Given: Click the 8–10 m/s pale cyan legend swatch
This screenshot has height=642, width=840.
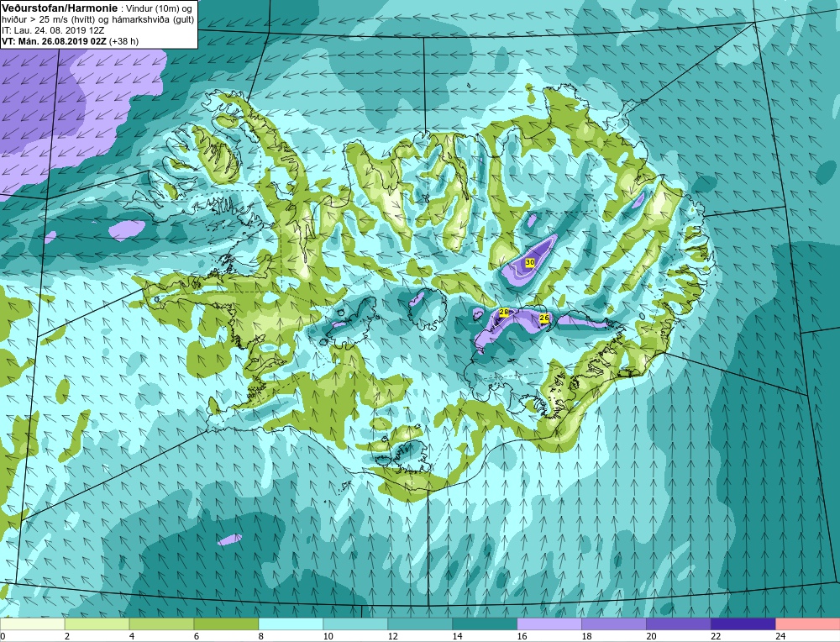Looking at the screenshot, I should (x=291, y=624).
